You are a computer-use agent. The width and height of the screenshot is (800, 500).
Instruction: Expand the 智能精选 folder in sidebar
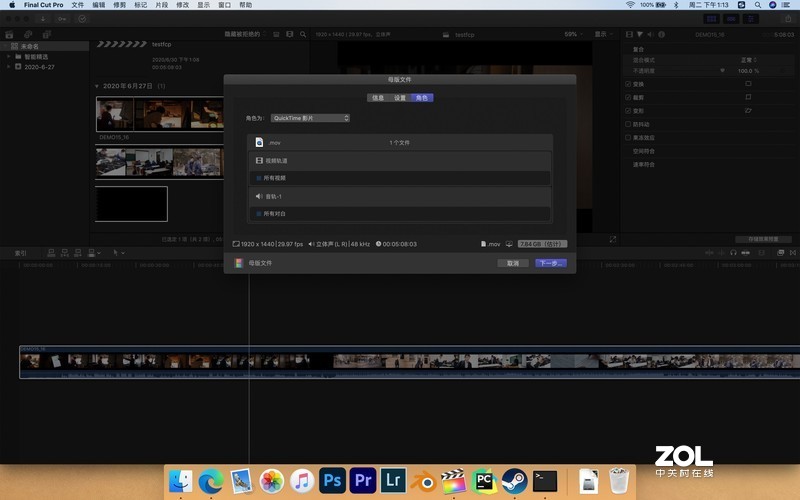pyautogui.click(x=8, y=56)
